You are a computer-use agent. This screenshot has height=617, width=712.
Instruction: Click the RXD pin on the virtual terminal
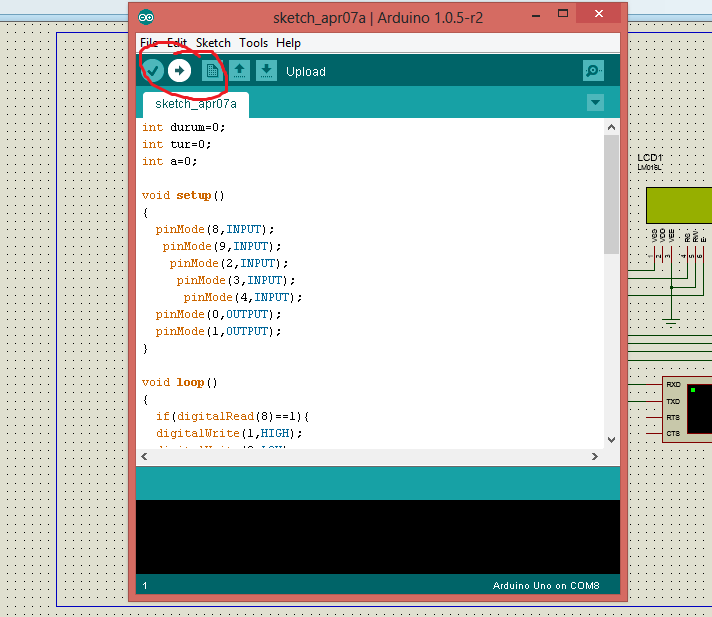(x=673, y=385)
